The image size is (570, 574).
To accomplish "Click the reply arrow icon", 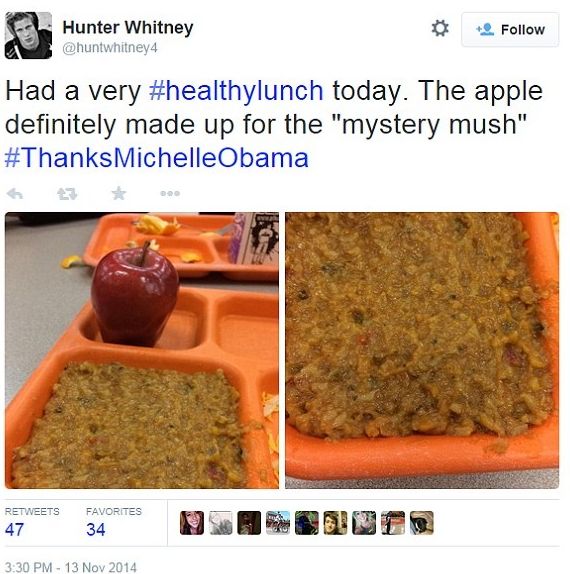I will click(15, 193).
